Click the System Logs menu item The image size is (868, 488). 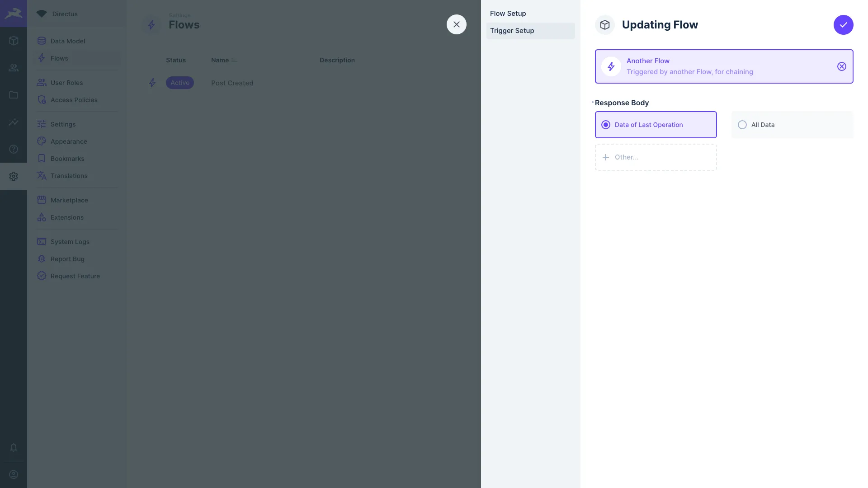coord(70,242)
